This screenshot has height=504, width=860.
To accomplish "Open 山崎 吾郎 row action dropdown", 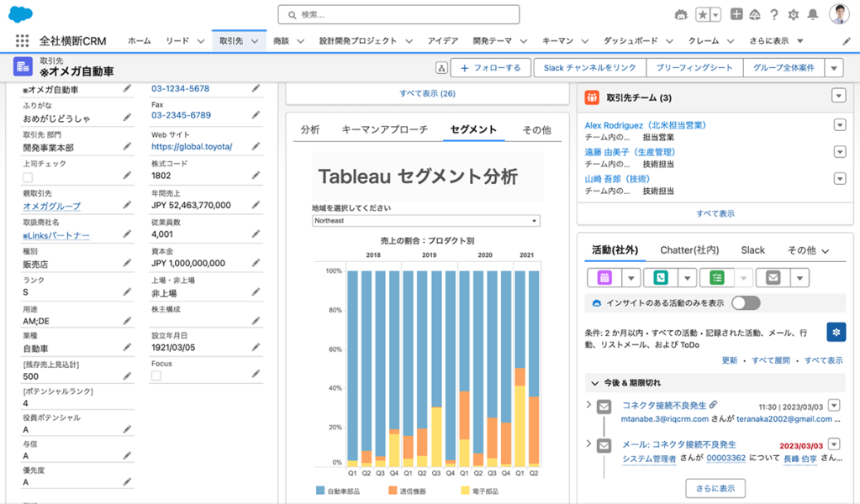I will pyautogui.click(x=840, y=179).
